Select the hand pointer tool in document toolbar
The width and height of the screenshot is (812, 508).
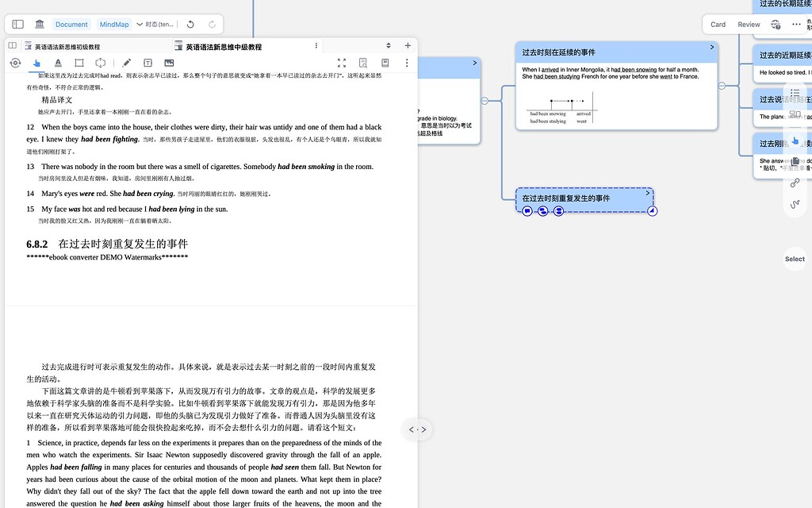coord(36,63)
